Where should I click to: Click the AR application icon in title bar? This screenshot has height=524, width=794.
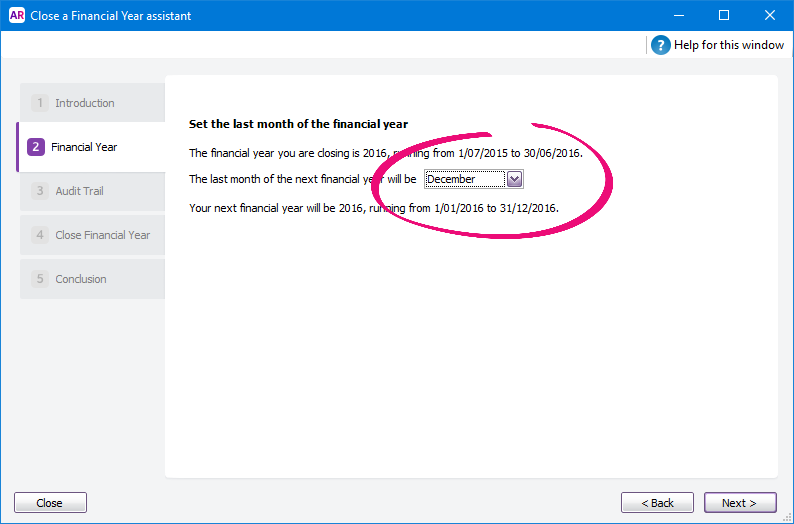[x=16, y=15]
